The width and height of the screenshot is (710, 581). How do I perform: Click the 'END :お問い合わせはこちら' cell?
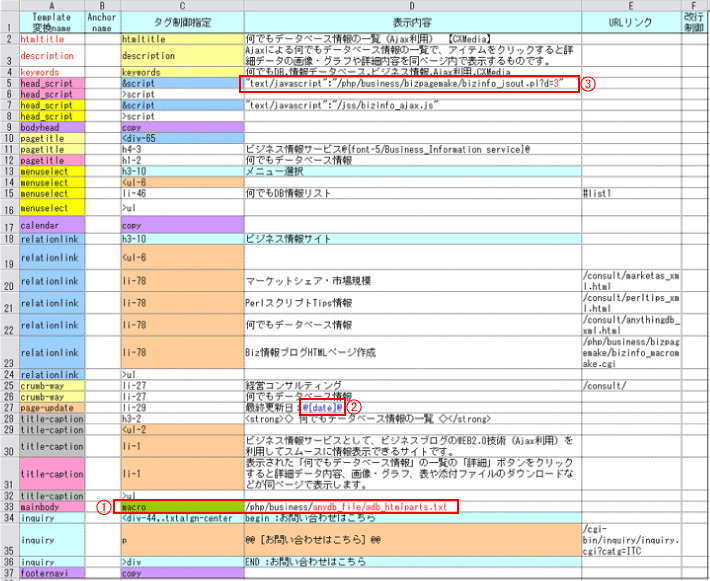tap(413, 562)
